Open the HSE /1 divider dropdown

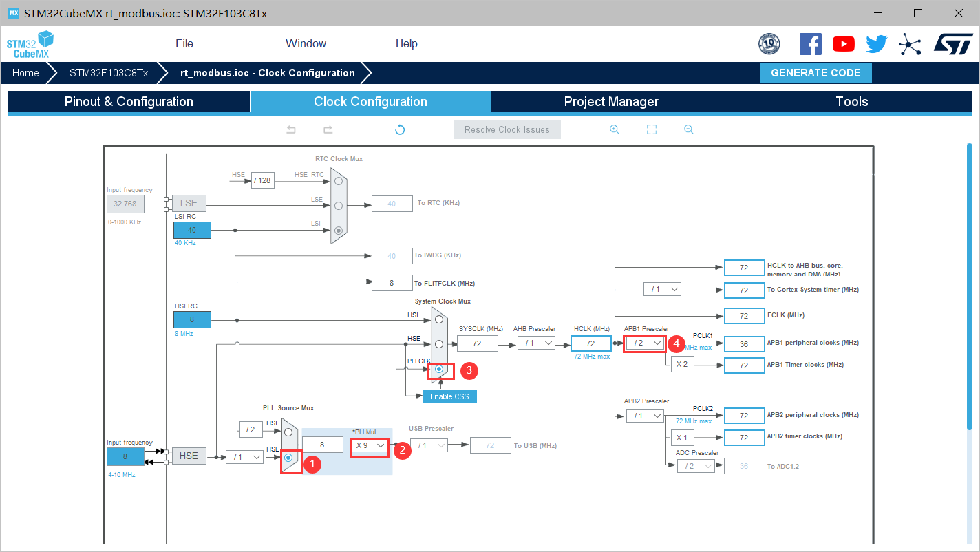245,456
